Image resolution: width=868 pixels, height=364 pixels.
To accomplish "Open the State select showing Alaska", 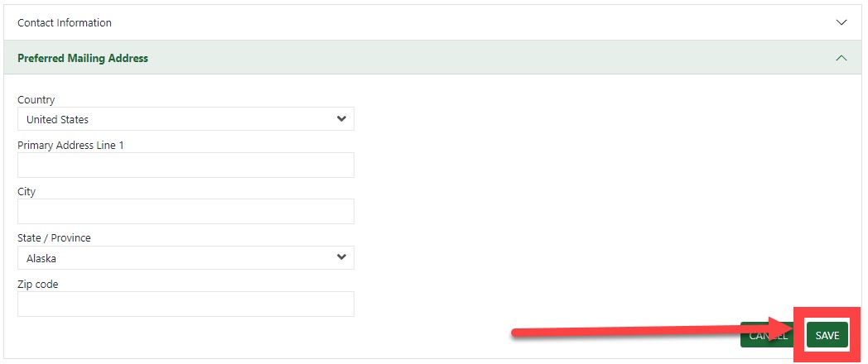I will 186,258.
